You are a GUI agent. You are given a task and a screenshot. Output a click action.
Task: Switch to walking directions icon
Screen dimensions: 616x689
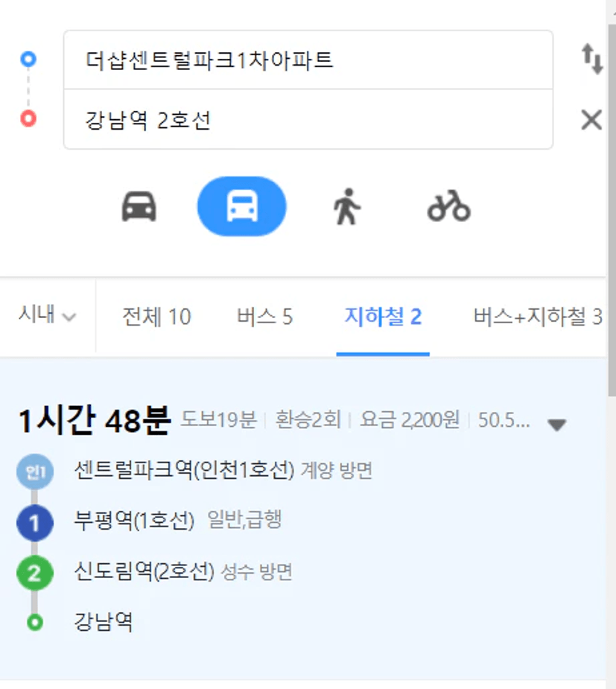pos(346,206)
